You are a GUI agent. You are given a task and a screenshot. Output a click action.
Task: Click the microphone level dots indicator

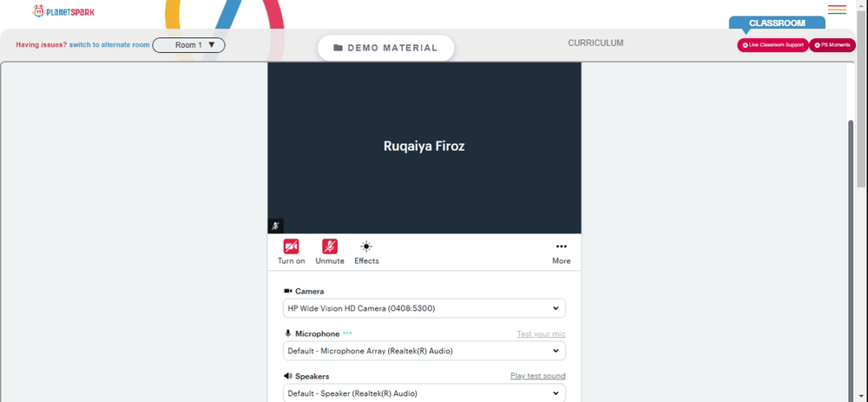coord(347,333)
